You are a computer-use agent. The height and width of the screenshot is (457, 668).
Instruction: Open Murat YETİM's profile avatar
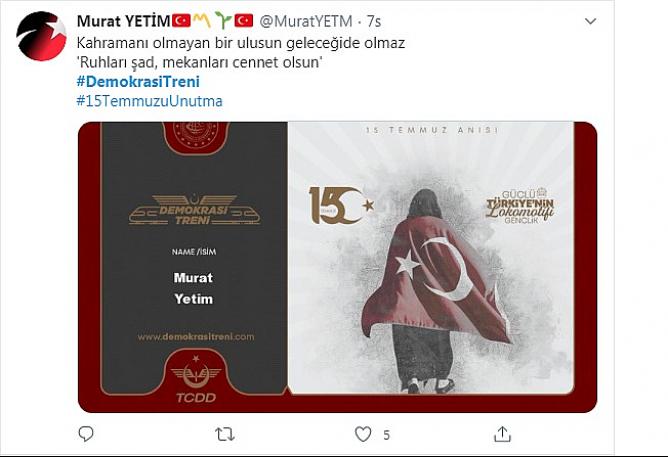tap(41, 36)
